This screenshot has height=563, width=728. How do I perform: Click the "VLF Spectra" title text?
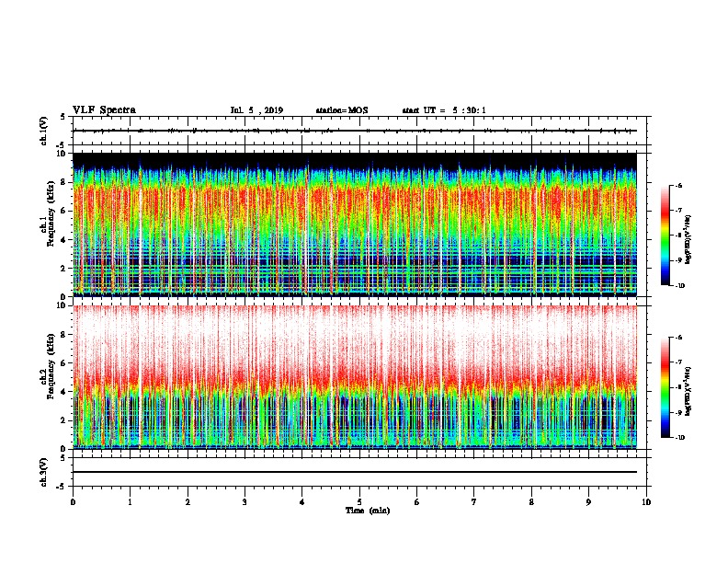(x=104, y=110)
